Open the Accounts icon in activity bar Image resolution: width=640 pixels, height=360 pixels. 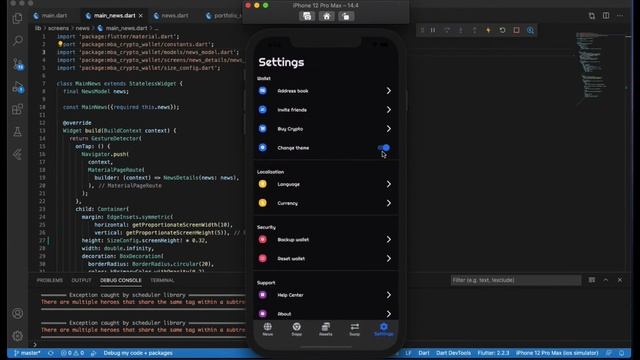point(17,313)
